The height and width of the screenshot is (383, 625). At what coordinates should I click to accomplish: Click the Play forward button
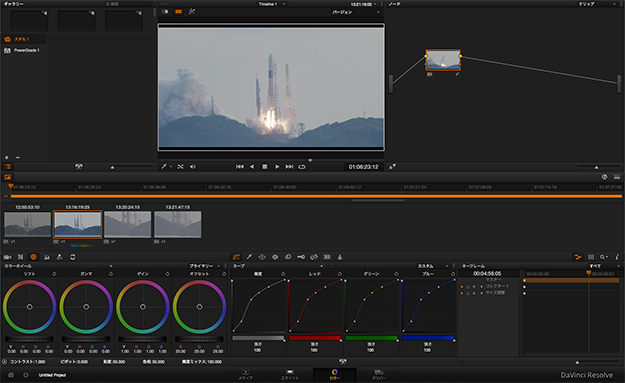coord(277,167)
